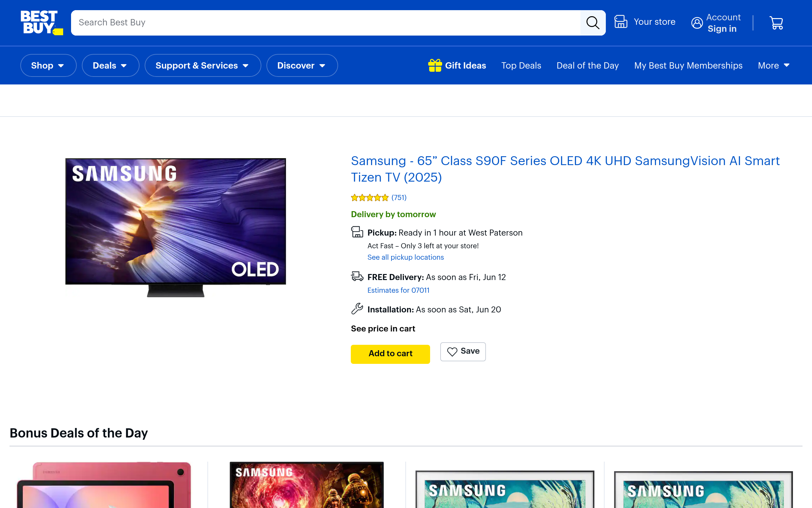Viewport: 812px width, 508px height.
Task: Expand the Shop dropdown
Action: click(48, 65)
